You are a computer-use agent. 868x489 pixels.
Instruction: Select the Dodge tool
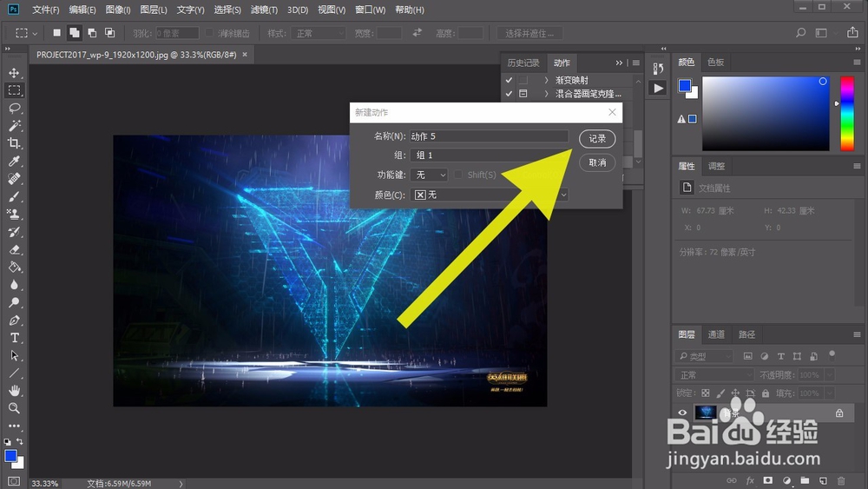coord(15,303)
